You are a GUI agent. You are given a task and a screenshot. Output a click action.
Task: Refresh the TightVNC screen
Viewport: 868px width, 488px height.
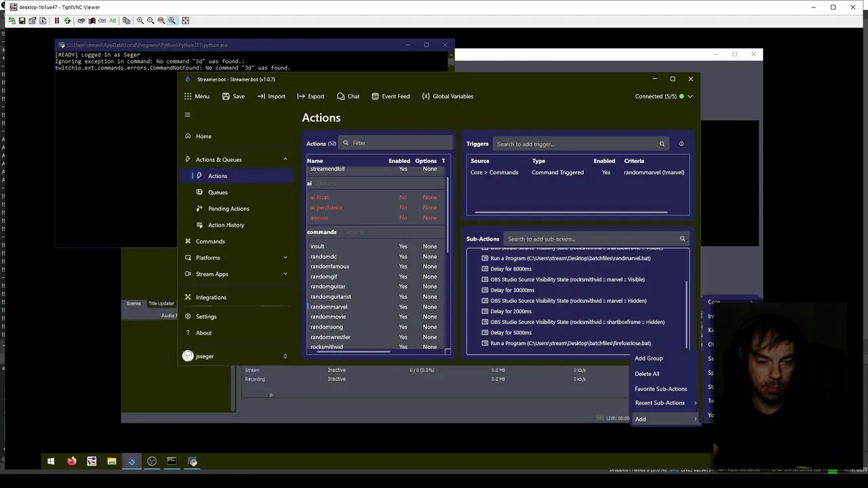click(x=66, y=21)
